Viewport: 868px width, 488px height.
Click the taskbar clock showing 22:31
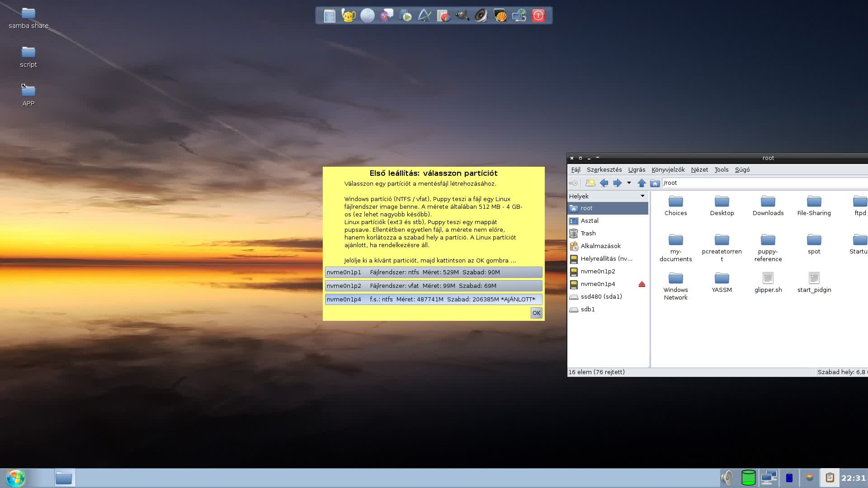(853, 478)
